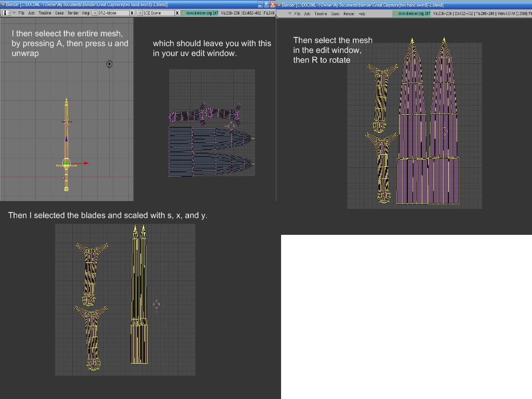The height and width of the screenshot is (399, 532).
Task: Open the Help menu in right window
Action: (x=362, y=14)
